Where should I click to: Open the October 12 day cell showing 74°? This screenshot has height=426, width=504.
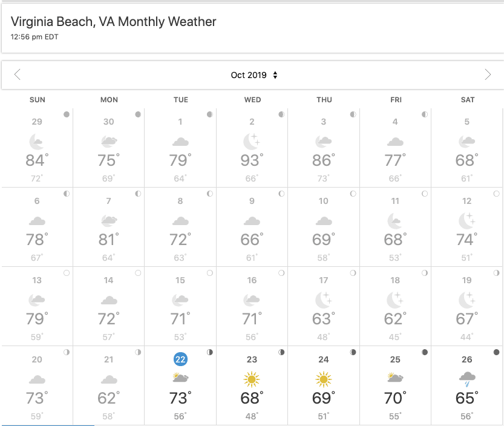tap(466, 228)
